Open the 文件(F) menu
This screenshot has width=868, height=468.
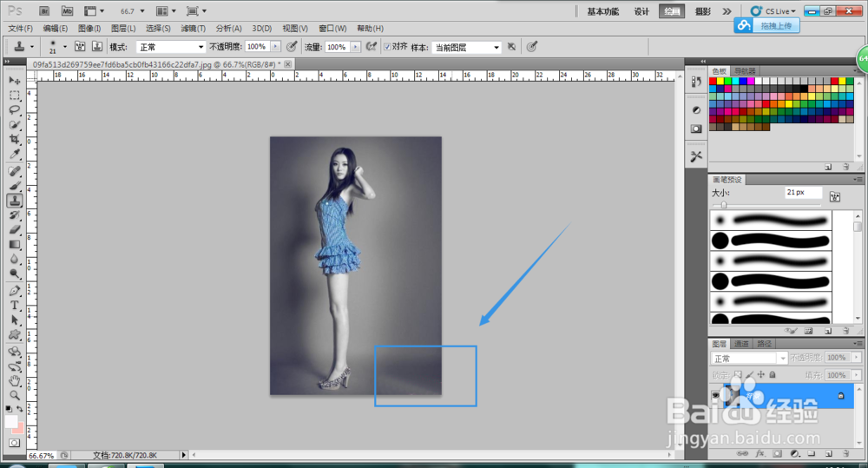(21, 29)
